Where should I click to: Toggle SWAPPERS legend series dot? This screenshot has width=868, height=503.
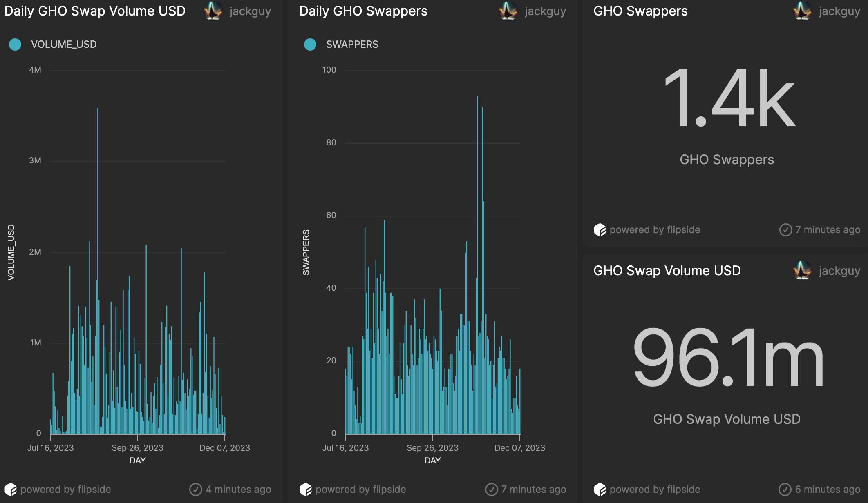[310, 45]
